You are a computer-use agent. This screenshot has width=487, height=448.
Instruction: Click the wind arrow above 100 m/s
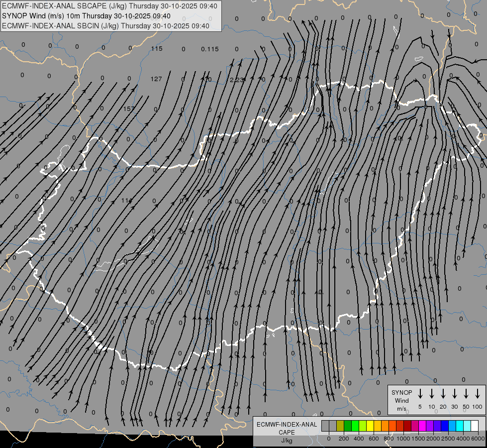coord(478,394)
